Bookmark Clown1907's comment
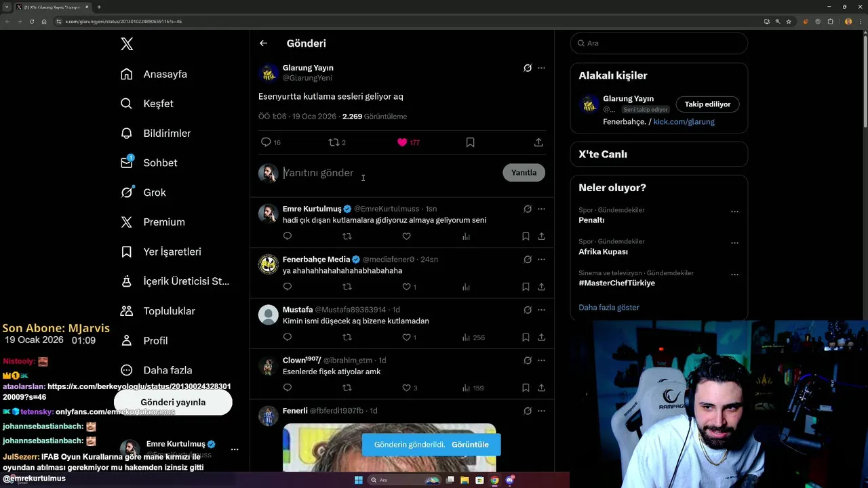868x488 pixels. [526, 388]
